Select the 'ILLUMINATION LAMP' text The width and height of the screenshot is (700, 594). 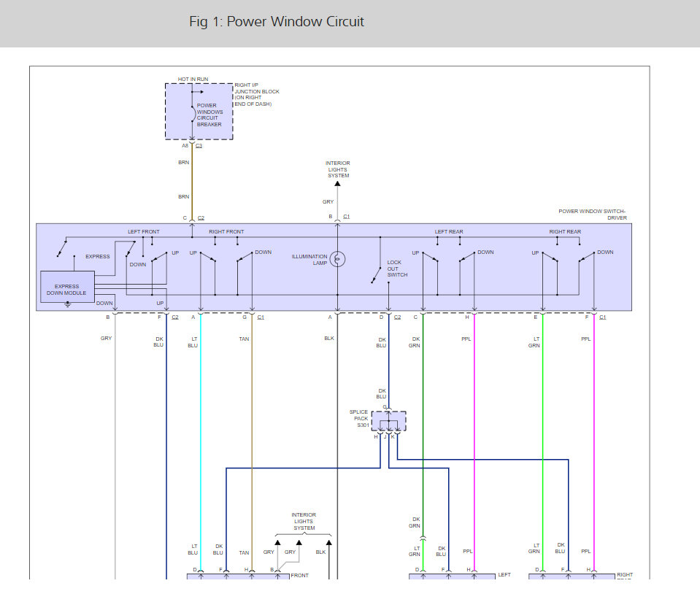(x=309, y=260)
